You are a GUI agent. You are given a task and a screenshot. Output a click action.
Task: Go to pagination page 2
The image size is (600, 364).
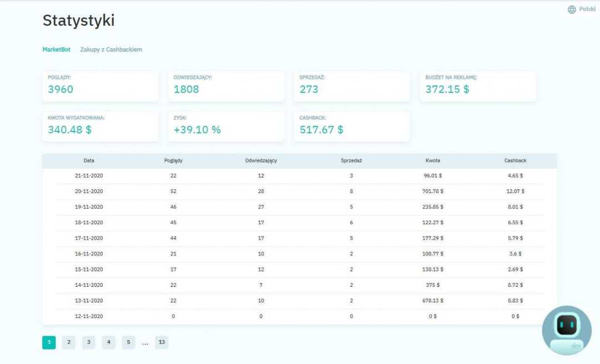pos(68,342)
